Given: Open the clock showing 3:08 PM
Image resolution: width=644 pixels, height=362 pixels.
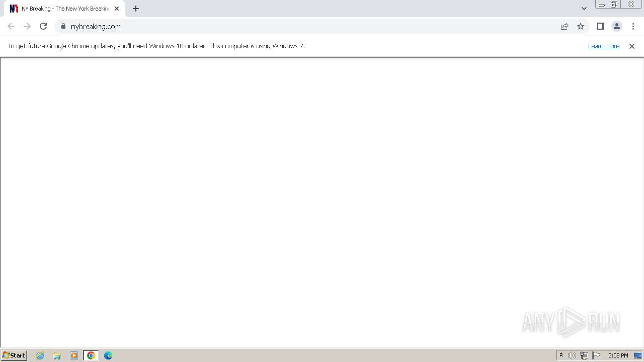Looking at the screenshot, I should (x=618, y=355).
